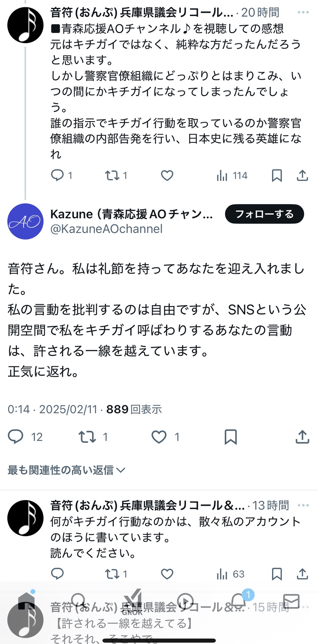Like the top 音符 post
Screen dimensions: 318x644
click(x=167, y=175)
